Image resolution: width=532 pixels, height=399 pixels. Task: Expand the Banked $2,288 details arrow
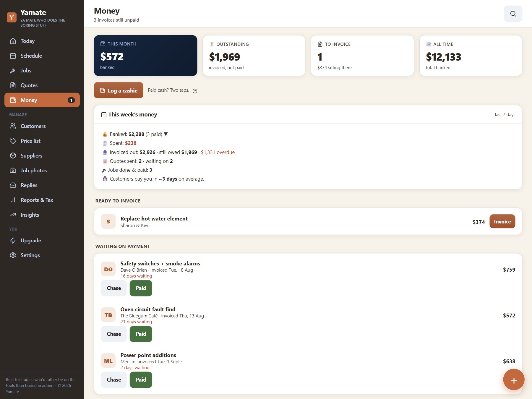pyautogui.click(x=166, y=134)
